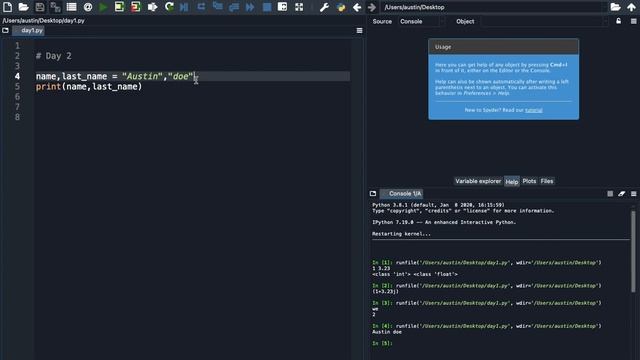Run the current cell
This screenshot has height=360, width=640.
[119, 7]
